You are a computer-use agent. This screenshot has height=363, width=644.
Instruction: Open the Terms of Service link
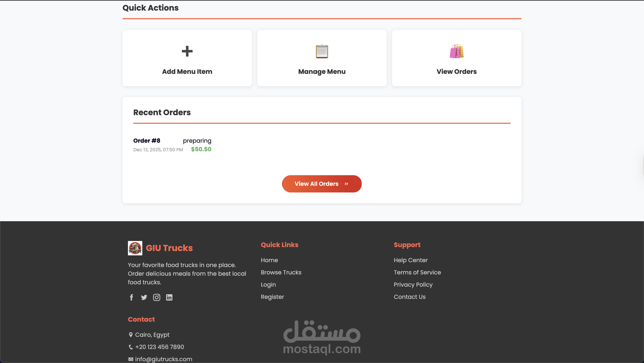click(x=417, y=272)
